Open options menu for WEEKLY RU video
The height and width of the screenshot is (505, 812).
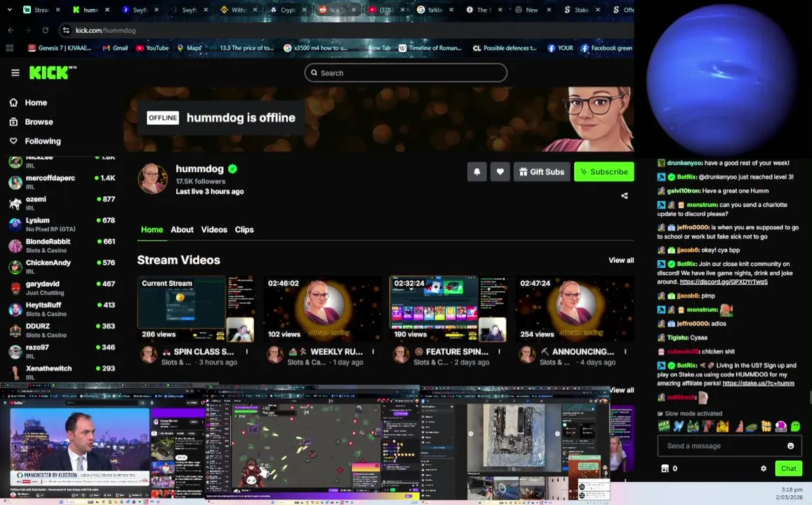click(373, 352)
